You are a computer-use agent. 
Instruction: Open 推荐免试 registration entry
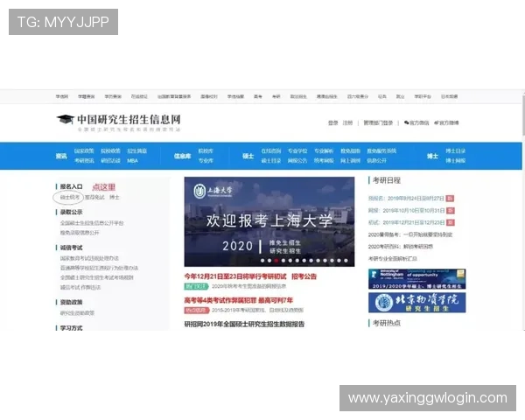[x=94, y=197]
